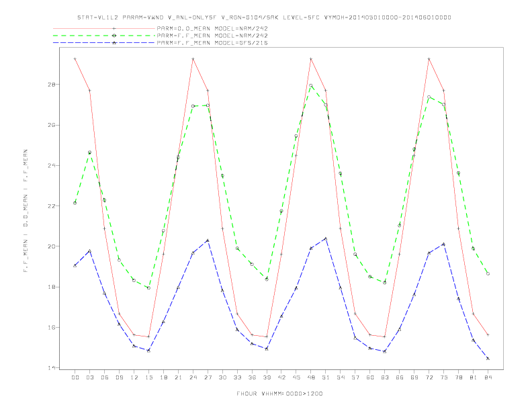532x411 pixels.
Task: Click the red solid line legend sample
Action: click(x=104, y=28)
